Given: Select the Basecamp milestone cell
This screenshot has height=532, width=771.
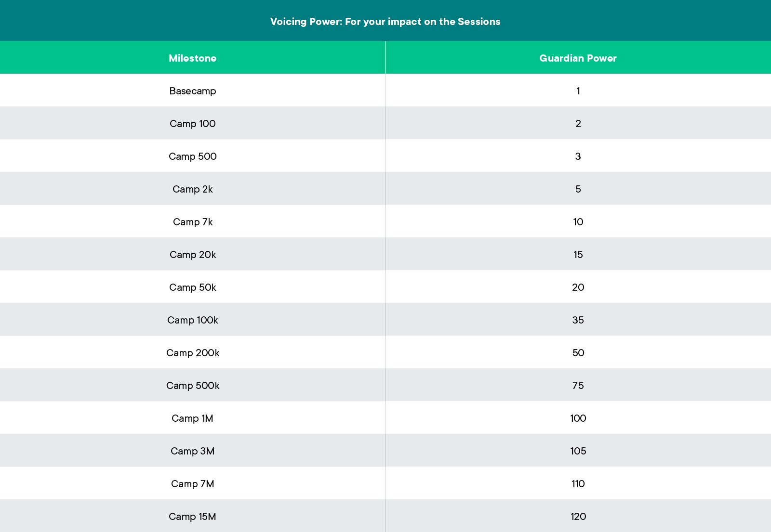Looking at the screenshot, I should pyautogui.click(x=192, y=91).
